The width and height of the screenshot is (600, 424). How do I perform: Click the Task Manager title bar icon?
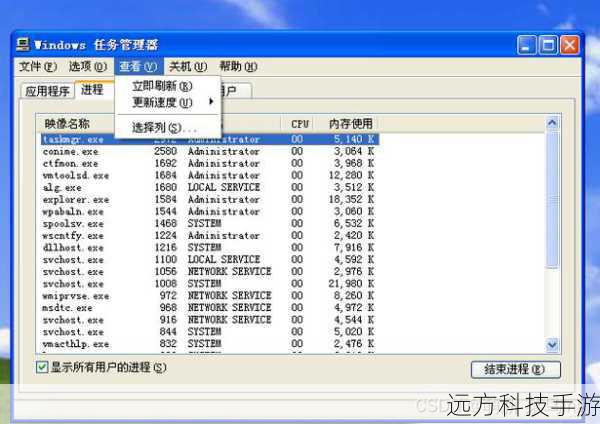23,44
